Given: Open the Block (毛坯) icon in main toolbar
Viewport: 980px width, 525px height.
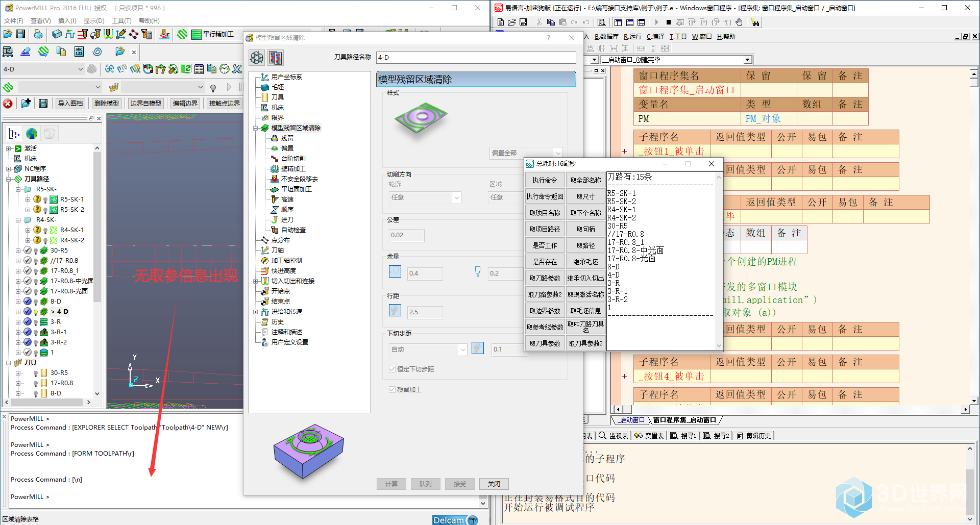Looking at the screenshot, I should 57,34.
